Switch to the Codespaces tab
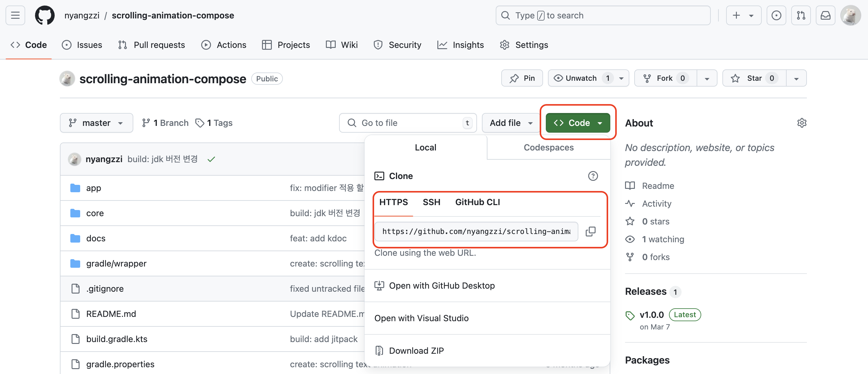This screenshot has height=374, width=868. pos(549,148)
